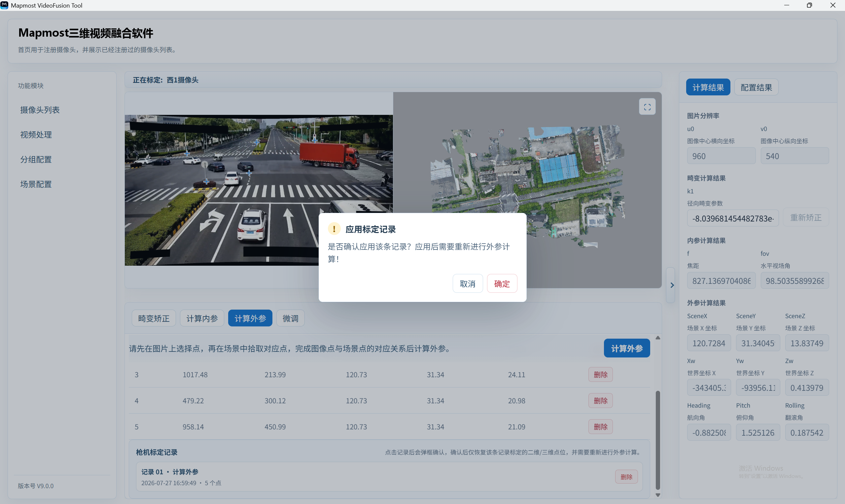Screen dimensions: 845x504
Task: Click 重新矫正 button
Action: click(x=806, y=218)
